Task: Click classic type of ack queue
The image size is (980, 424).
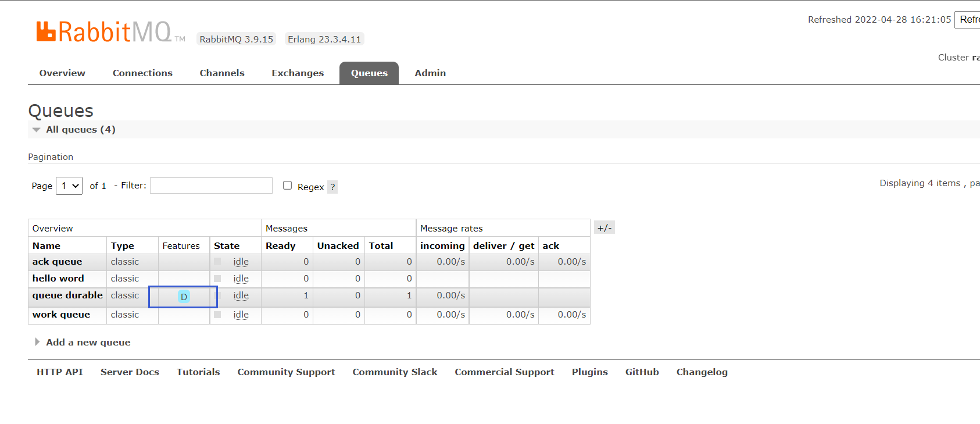Action: point(125,262)
